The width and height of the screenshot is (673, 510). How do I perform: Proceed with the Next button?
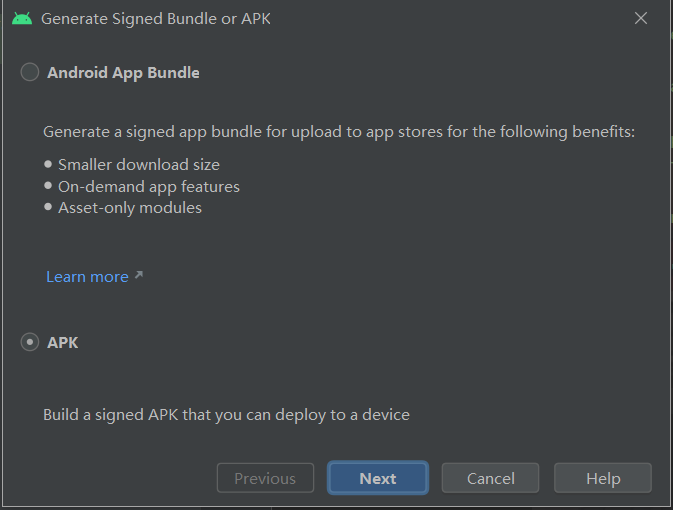pos(378,478)
